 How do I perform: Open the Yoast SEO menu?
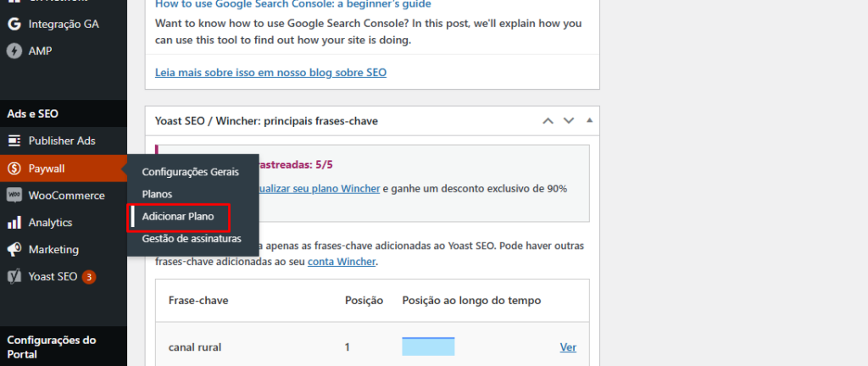64,276
